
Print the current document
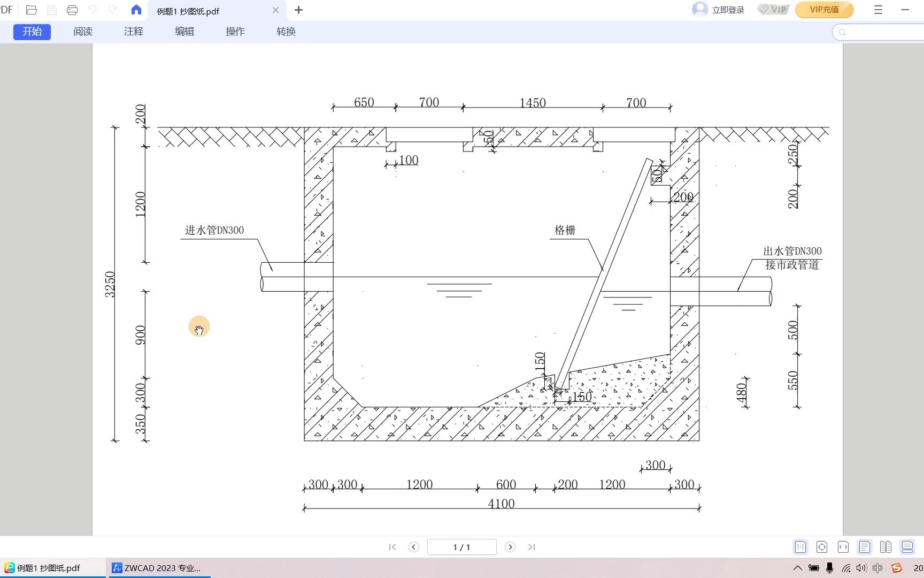pos(72,10)
